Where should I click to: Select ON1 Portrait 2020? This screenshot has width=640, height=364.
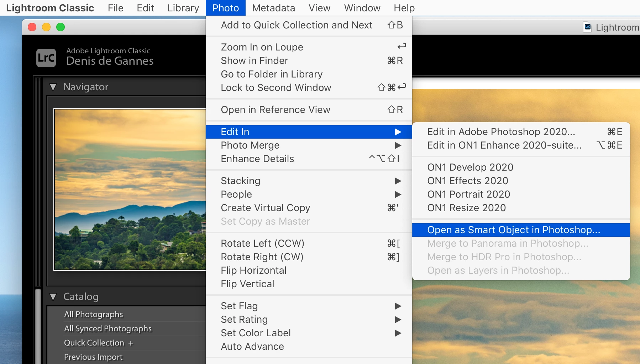click(521, 194)
